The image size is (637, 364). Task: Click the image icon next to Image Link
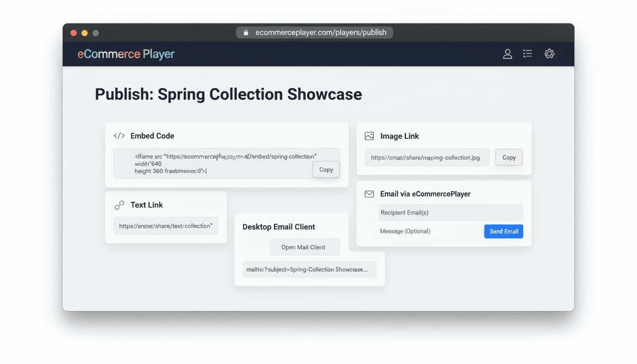tap(369, 136)
